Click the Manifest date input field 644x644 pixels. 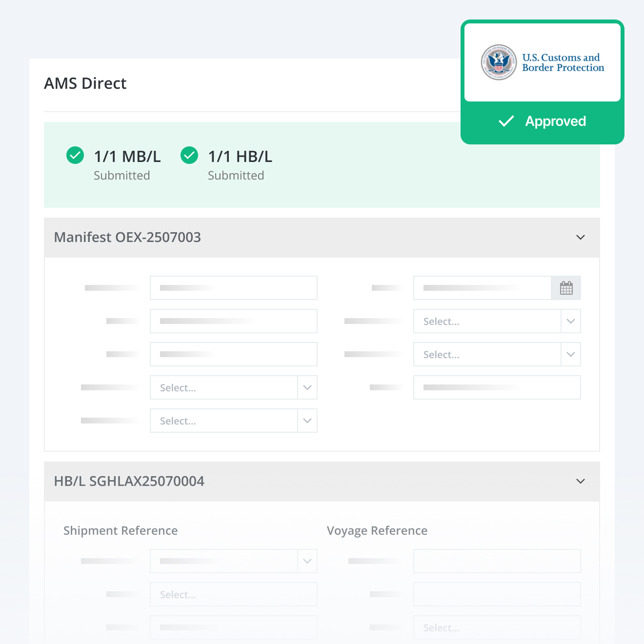click(x=482, y=288)
